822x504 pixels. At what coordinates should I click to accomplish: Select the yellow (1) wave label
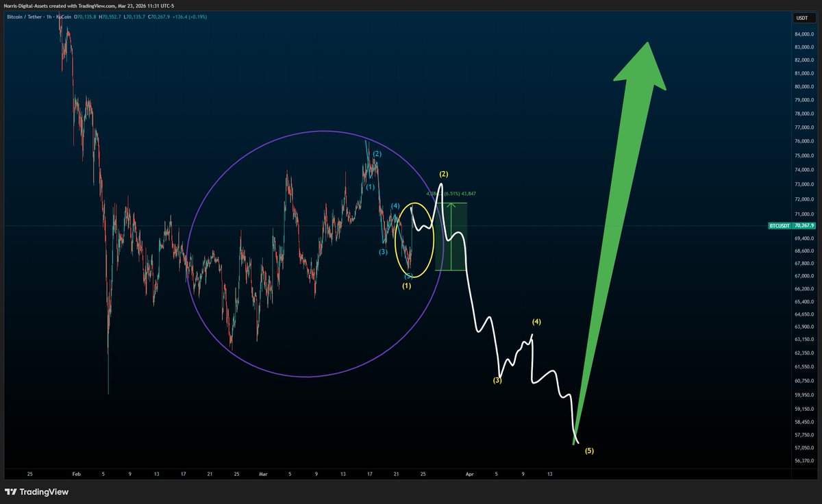(x=406, y=286)
